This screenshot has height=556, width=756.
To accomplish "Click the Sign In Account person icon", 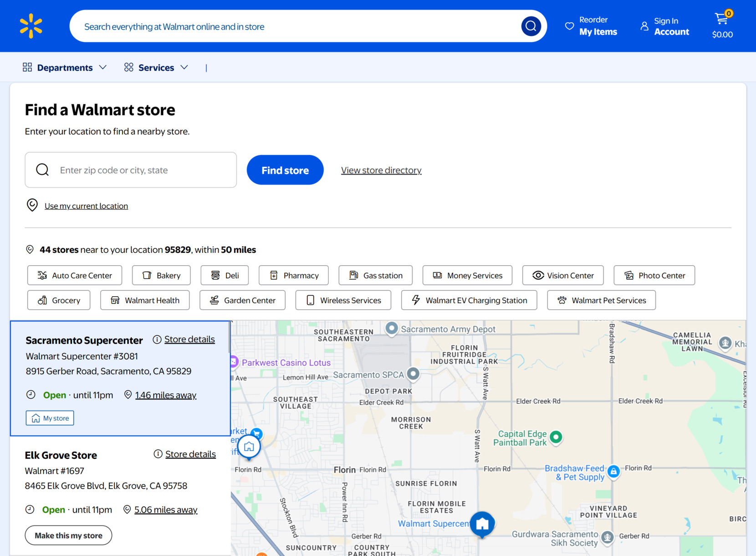I will tap(644, 26).
